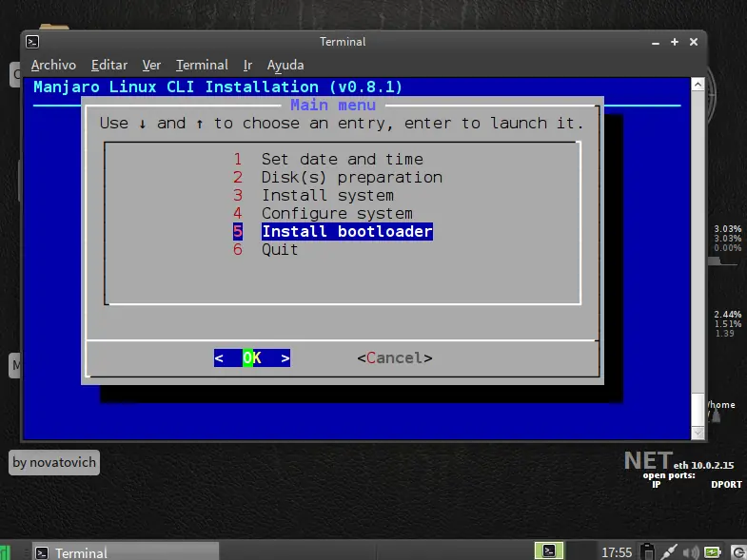Select 'Disk(s) preparation' entry
Viewport: 747px width, 560px height.
[x=351, y=177]
